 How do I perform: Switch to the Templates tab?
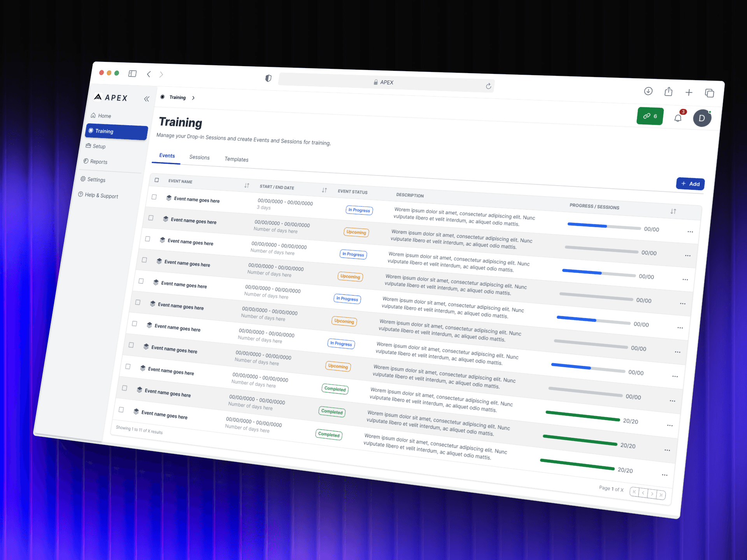pos(236,159)
